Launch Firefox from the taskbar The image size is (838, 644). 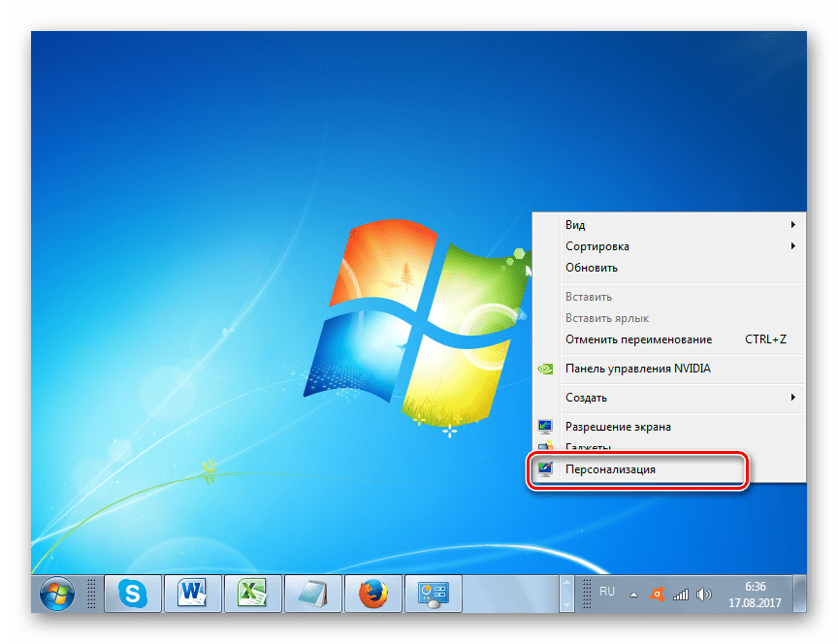click(373, 594)
